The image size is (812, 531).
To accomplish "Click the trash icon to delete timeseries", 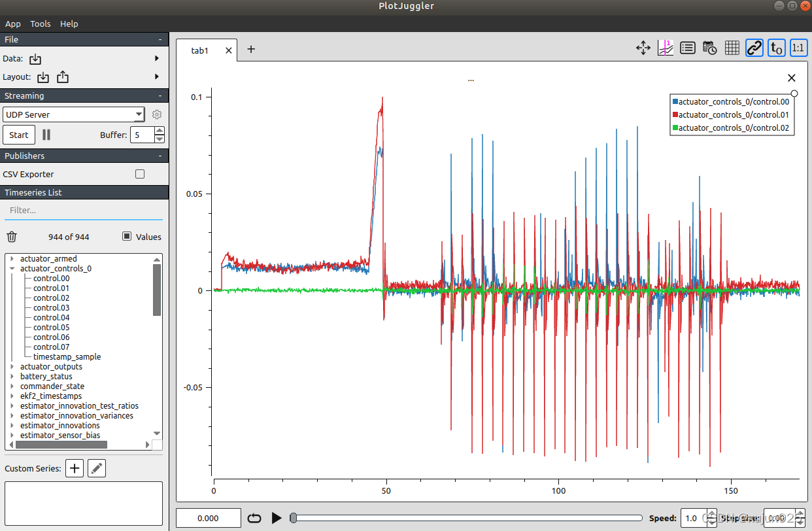I will (x=12, y=237).
